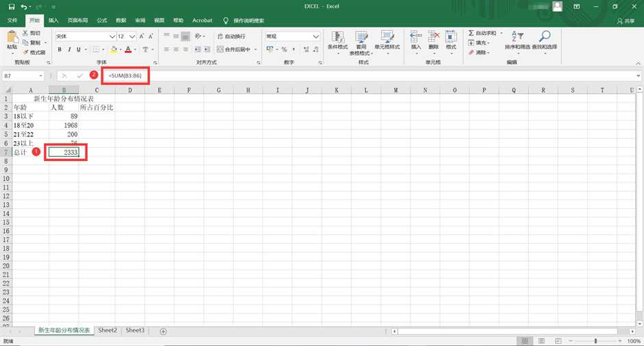The width and height of the screenshot is (644, 346).
Task: Toggle Wrap Text (自动换行)
Action: click(x=230, y=36)
